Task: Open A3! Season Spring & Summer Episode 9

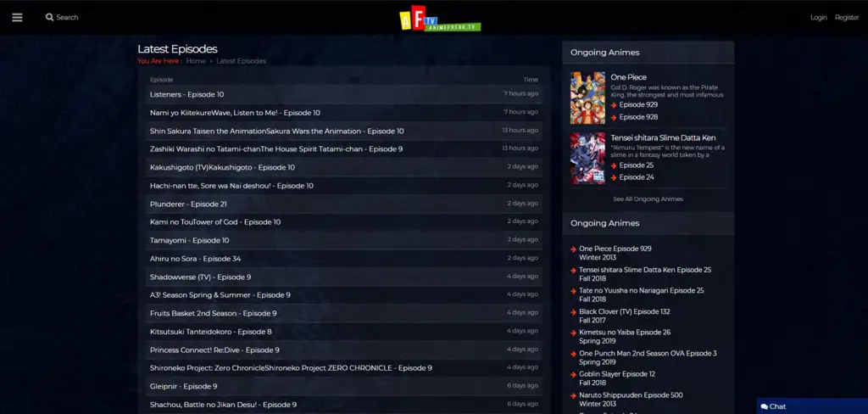Action: click(220, 295)
